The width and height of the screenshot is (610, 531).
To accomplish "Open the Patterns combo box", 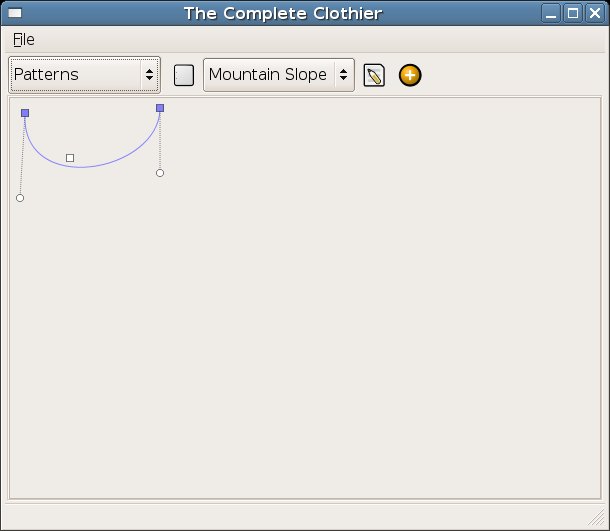I will tap(84, 75).
